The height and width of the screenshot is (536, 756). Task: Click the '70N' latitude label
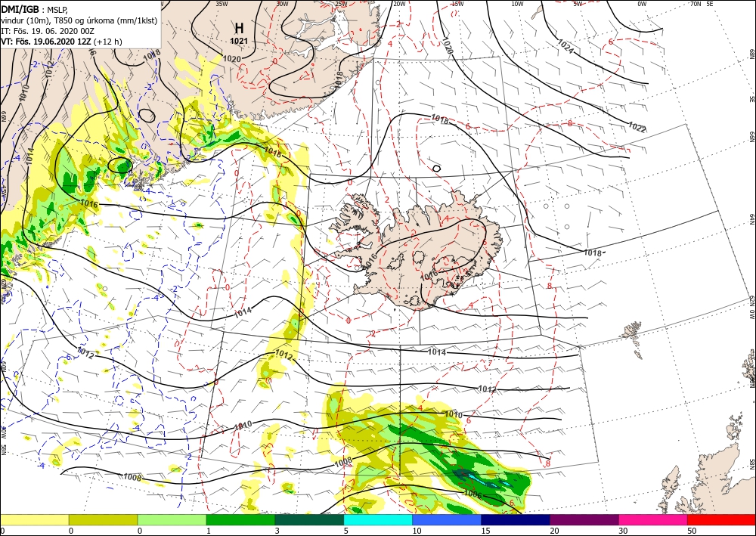tap(696, 4)
